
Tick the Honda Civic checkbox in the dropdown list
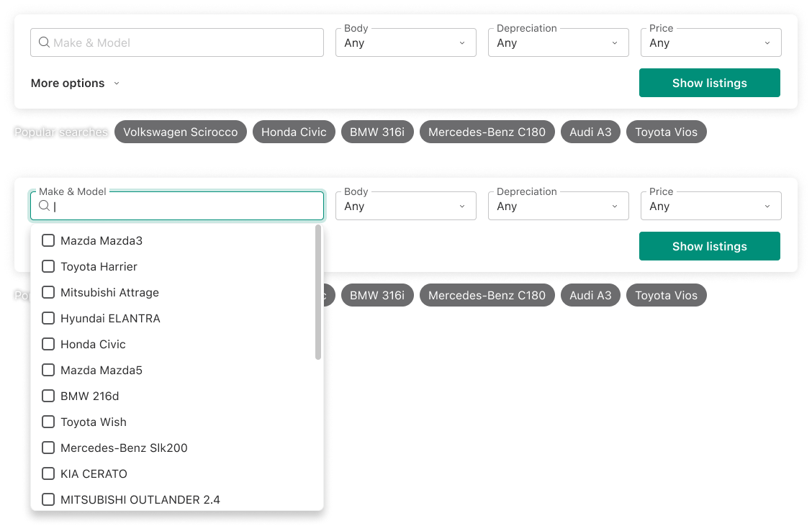pos(48,344)
